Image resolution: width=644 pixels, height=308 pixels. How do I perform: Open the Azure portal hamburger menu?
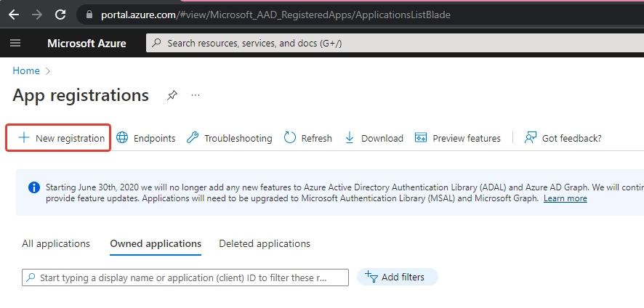pyautogui.click(x=15, y=43)
